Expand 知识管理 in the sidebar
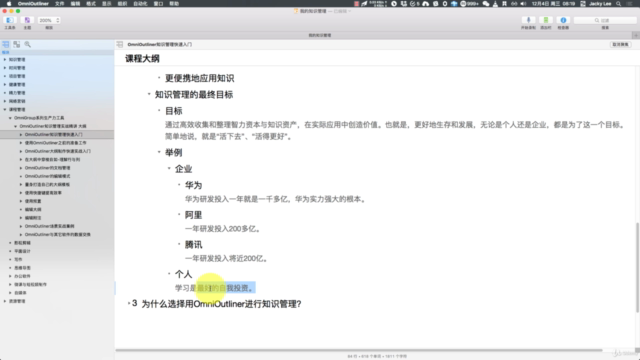 pos(5,60)
